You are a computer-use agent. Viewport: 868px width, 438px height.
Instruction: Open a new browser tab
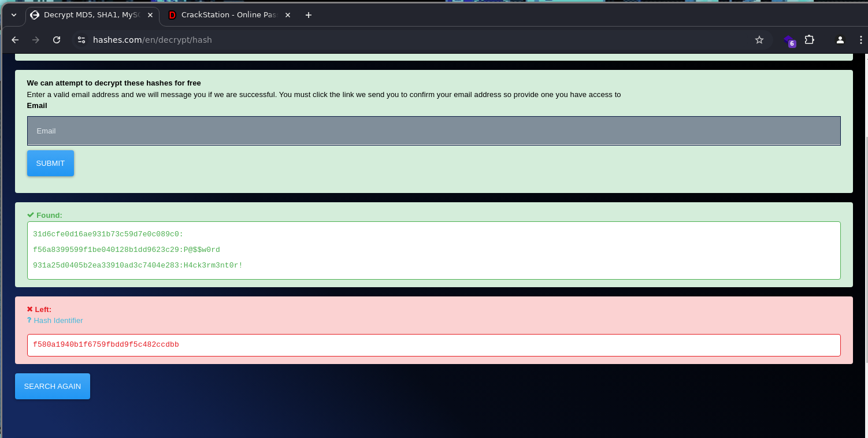click(x=309, y=15)
